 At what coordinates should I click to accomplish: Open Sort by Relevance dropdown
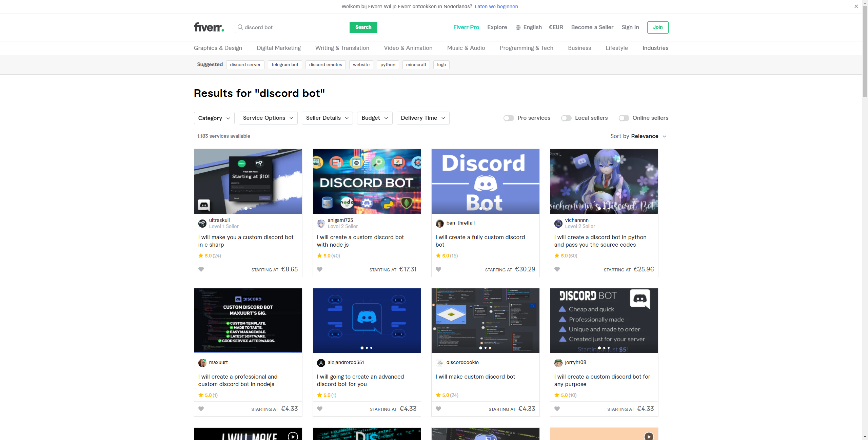(x=638, y=136)
